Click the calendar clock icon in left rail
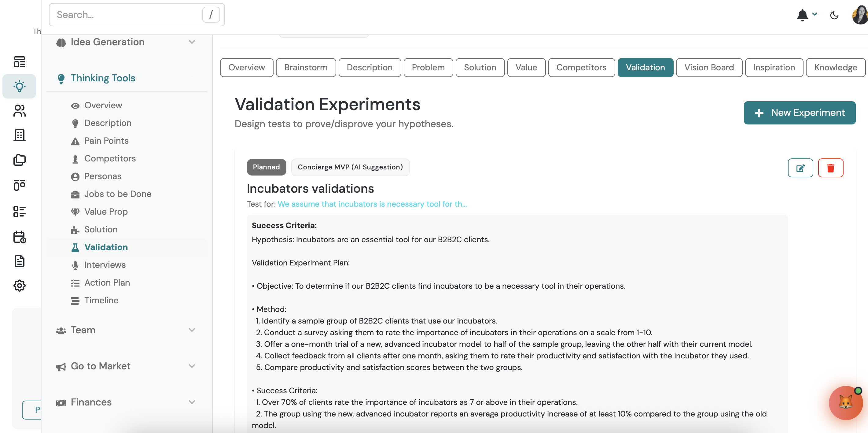Screen dimensions: 868x433 [x=19, y=237]
